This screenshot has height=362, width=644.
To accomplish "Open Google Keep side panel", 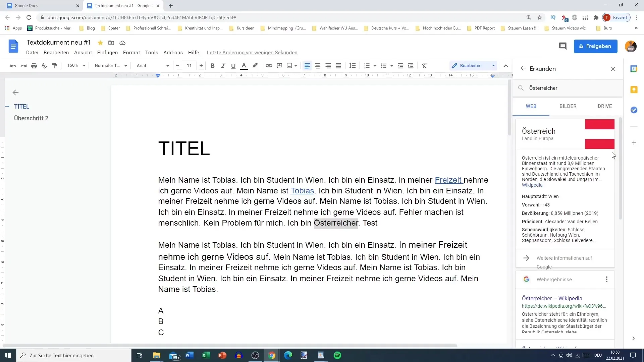I will coord(634,89).
